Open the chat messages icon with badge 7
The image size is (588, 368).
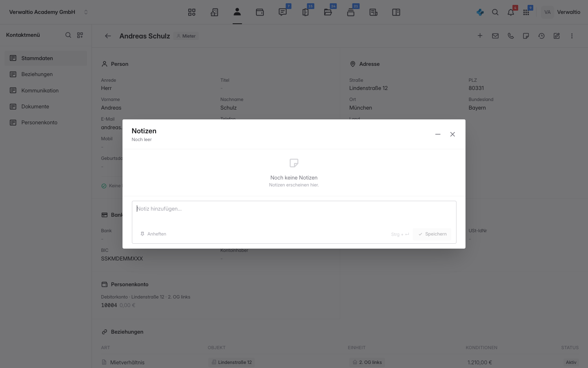point(283,12)
